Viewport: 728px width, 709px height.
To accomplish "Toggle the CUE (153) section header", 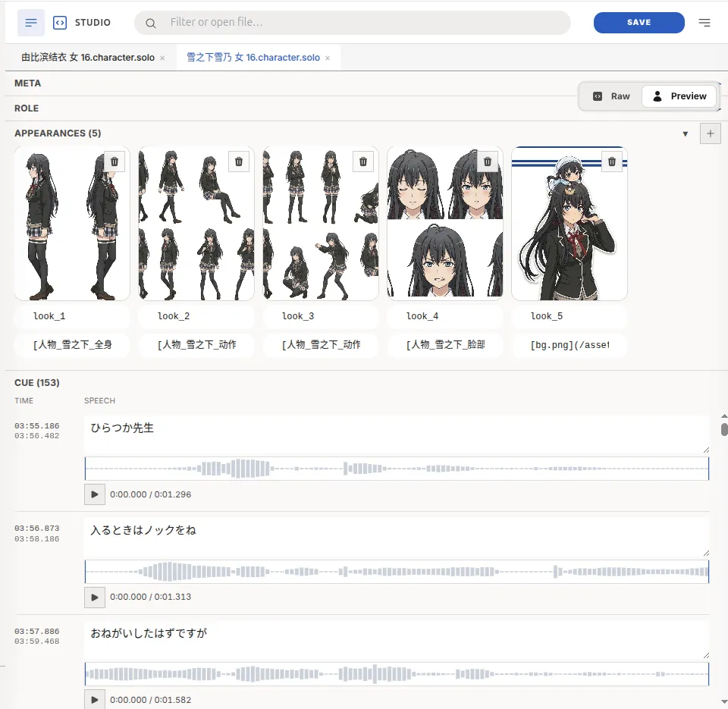I will 37,383.
